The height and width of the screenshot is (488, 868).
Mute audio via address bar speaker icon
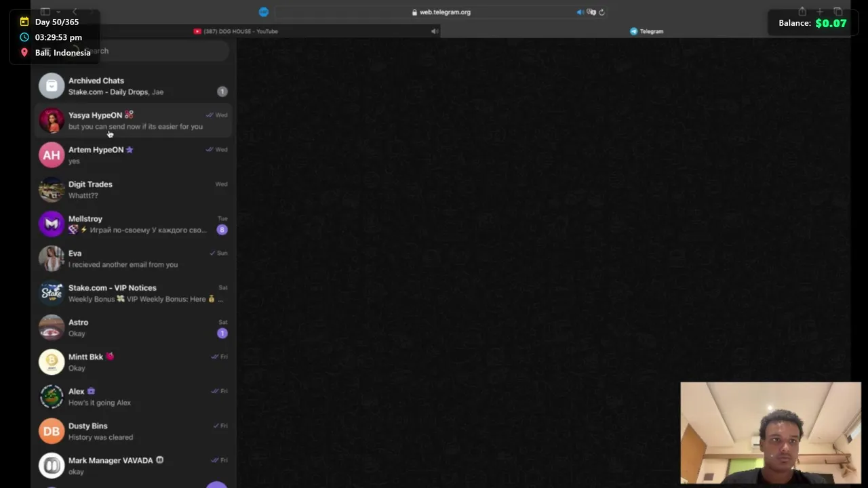click(x=580, y=12)
